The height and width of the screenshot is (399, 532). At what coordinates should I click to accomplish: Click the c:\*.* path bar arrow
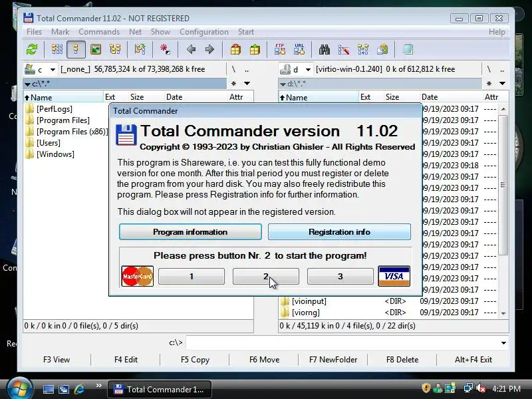pos(27,84)
